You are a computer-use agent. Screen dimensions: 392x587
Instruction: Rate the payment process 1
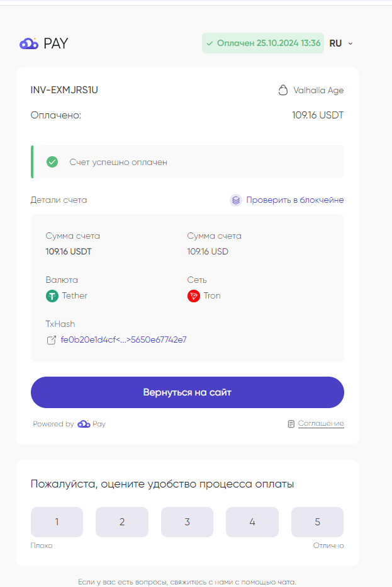click(57, 521)
